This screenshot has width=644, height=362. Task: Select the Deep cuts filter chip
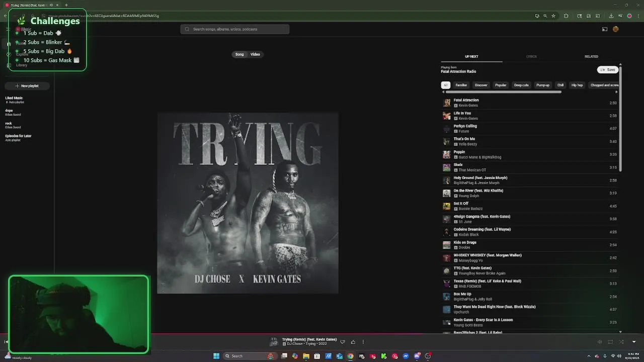point(521,85)
